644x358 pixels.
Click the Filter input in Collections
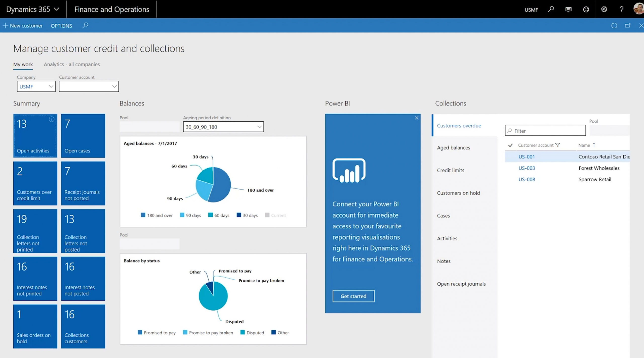[x=545, y=131]
